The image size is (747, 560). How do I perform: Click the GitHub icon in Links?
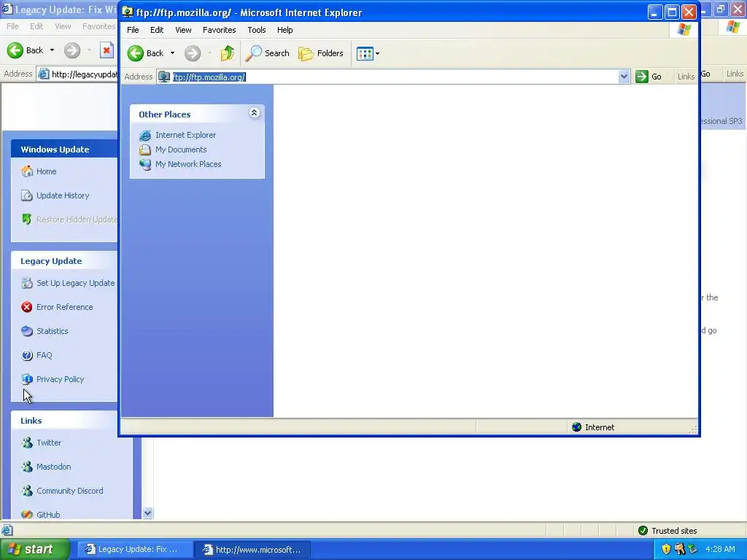pyautogui.click(x=27, y=514)
